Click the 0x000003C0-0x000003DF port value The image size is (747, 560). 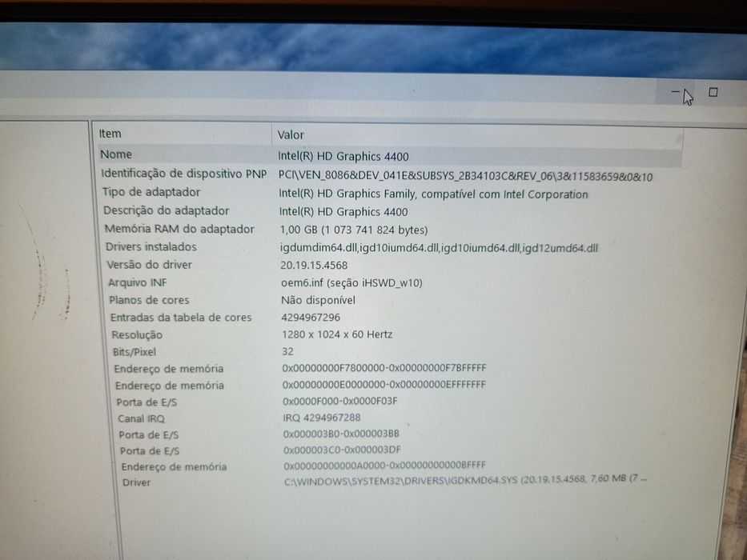[x=342, y=450]
